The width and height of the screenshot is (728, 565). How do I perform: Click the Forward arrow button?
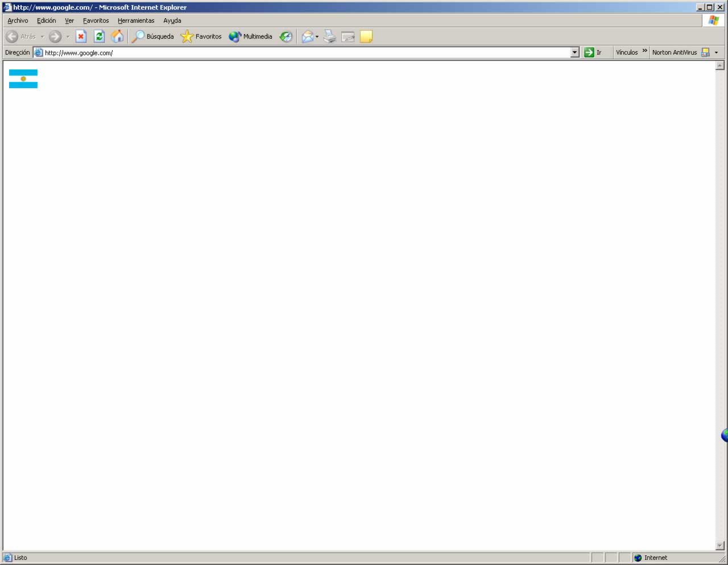[x=55, y=36]
